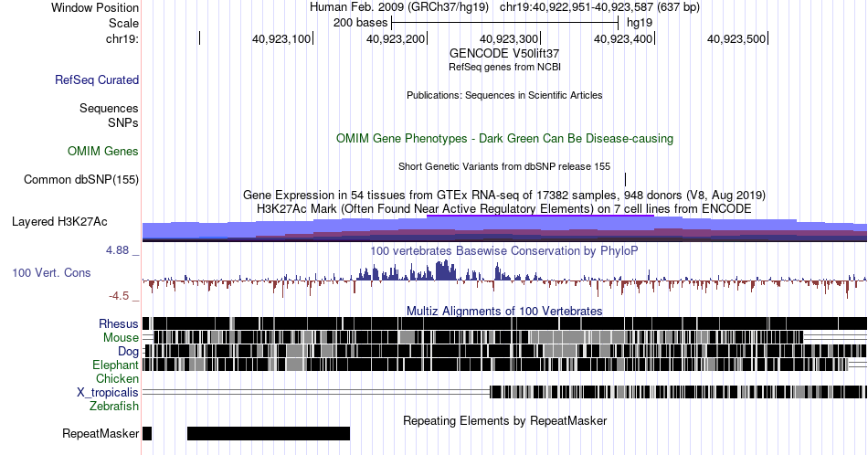The height and width of the screenshot is (455, 868).
Task: Click the -4.5 PhyloP lower scale value
Action: pyautogui.click(x=119, y=296)
